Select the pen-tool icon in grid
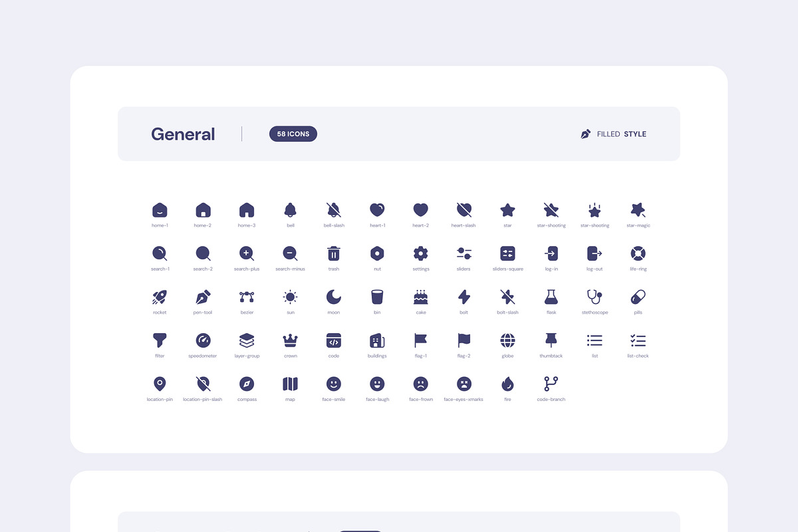Screen dimensions: 798x532 (x=203, y=297)
